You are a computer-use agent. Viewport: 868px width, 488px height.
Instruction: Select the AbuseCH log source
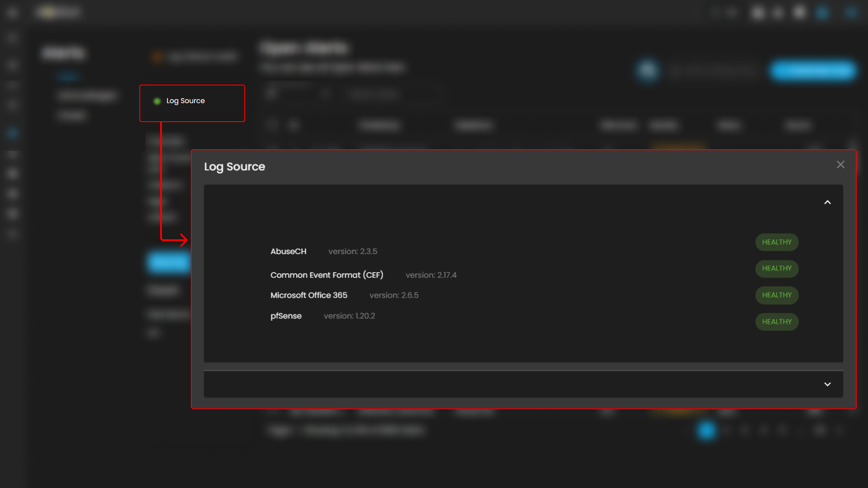(x=288, y=251)
